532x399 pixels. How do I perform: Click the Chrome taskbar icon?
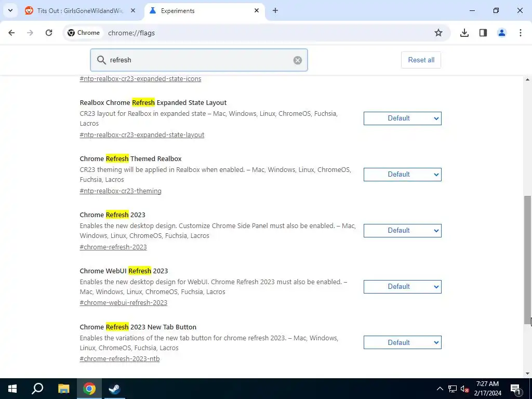coord(89,389)
